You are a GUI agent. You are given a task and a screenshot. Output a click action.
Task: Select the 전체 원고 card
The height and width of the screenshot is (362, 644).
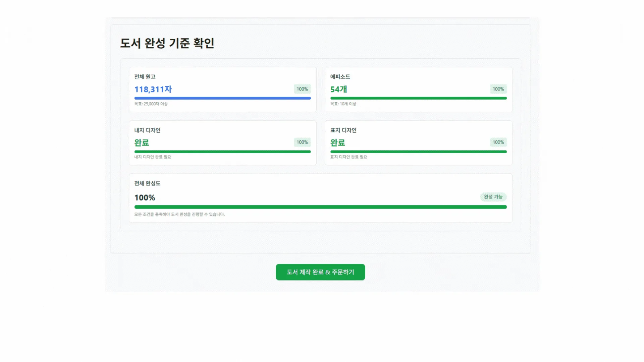(222, 89)
